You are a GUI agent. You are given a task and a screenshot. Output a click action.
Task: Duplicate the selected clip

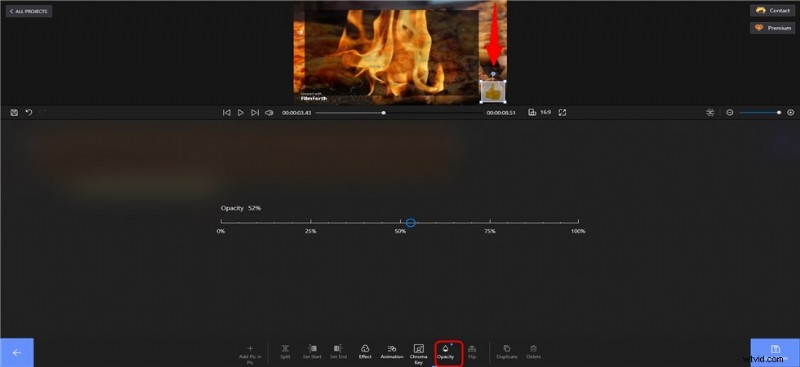click(x=507, y=351)
